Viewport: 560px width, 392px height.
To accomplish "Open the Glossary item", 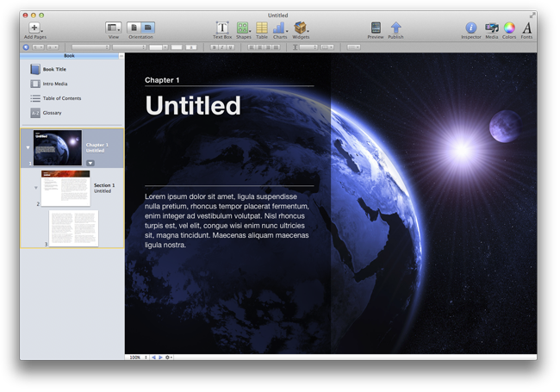I will (53, 113).
